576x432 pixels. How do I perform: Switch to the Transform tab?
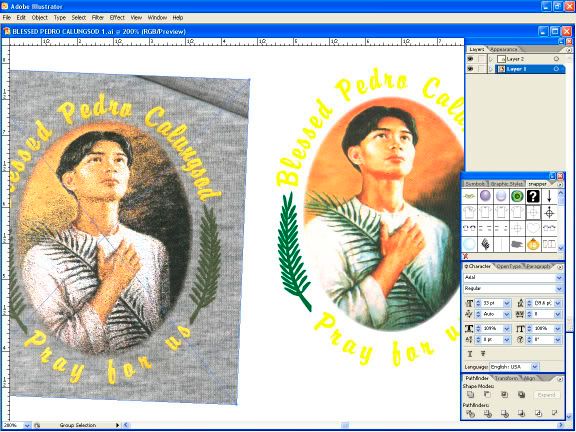pos(507,378)
